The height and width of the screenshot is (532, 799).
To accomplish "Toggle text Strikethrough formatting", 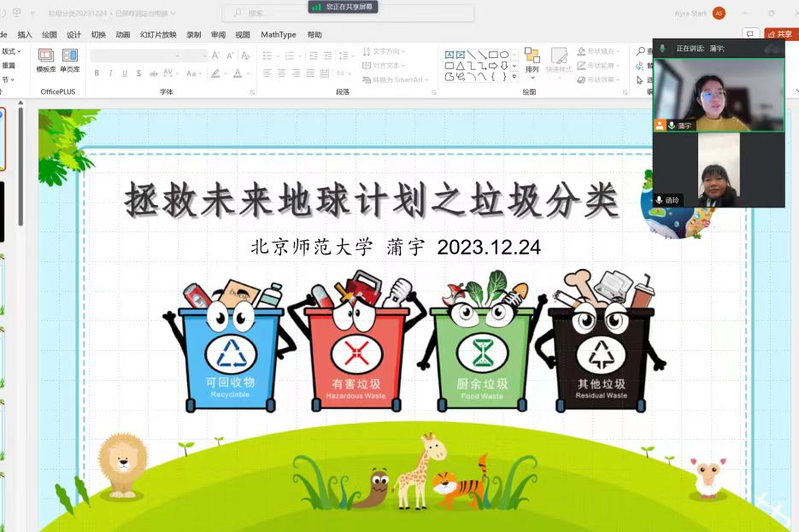I will click(x=153, y=73).
